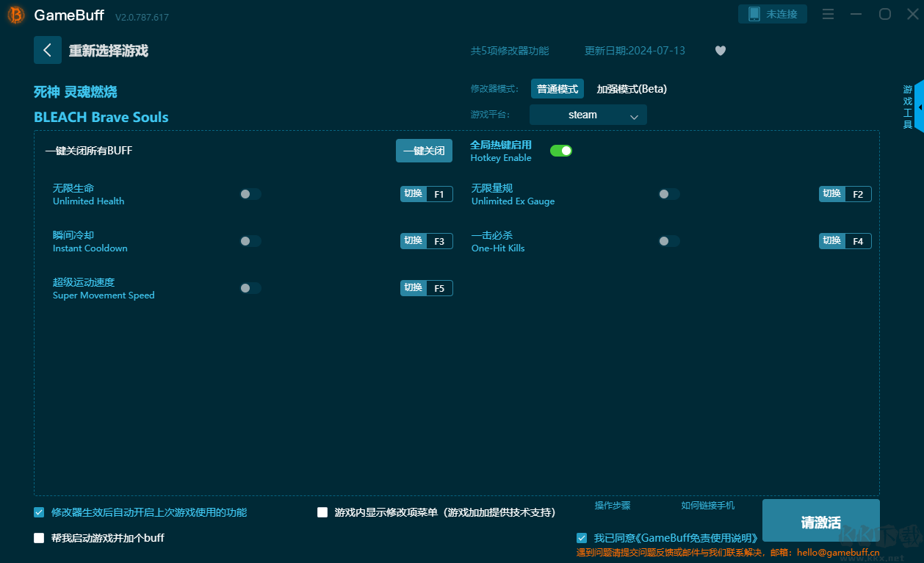Change hotkey F2 for Unlimited Ex Gauge

[845, 194]
